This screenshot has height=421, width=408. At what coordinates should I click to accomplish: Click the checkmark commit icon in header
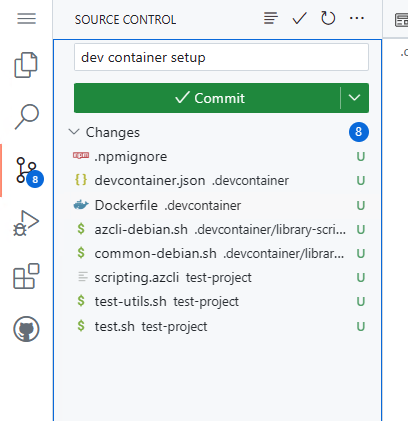(299, 18)
